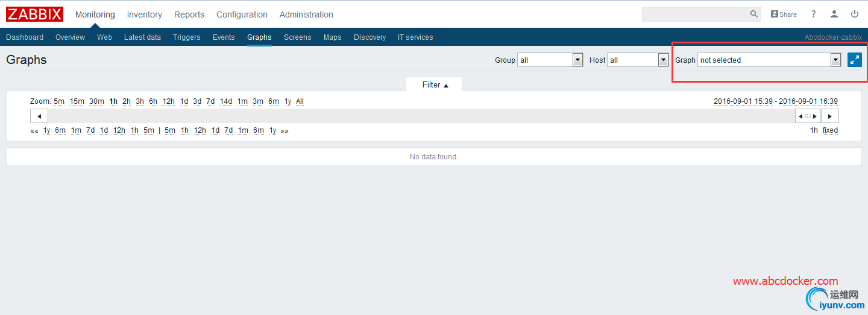The width and height of the screenshot is (868, 315).
Task: Set zoom to 14d
Action: 226,101
